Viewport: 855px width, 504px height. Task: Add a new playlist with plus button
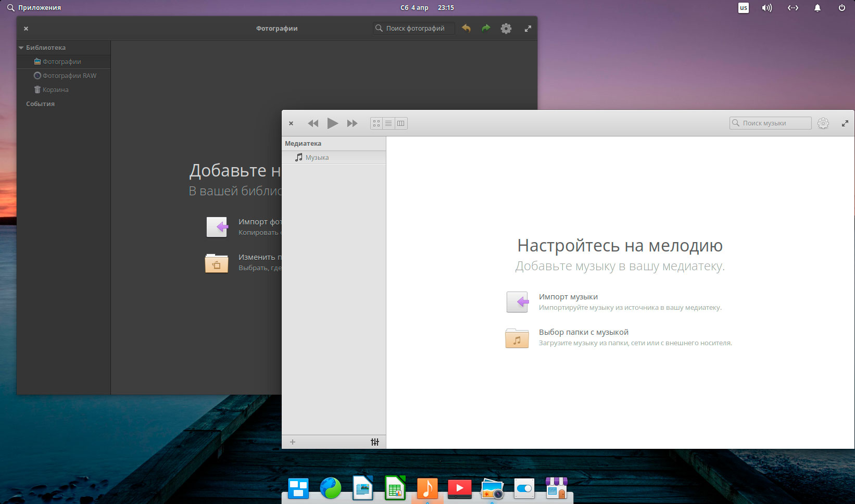[x=293, y=442]
